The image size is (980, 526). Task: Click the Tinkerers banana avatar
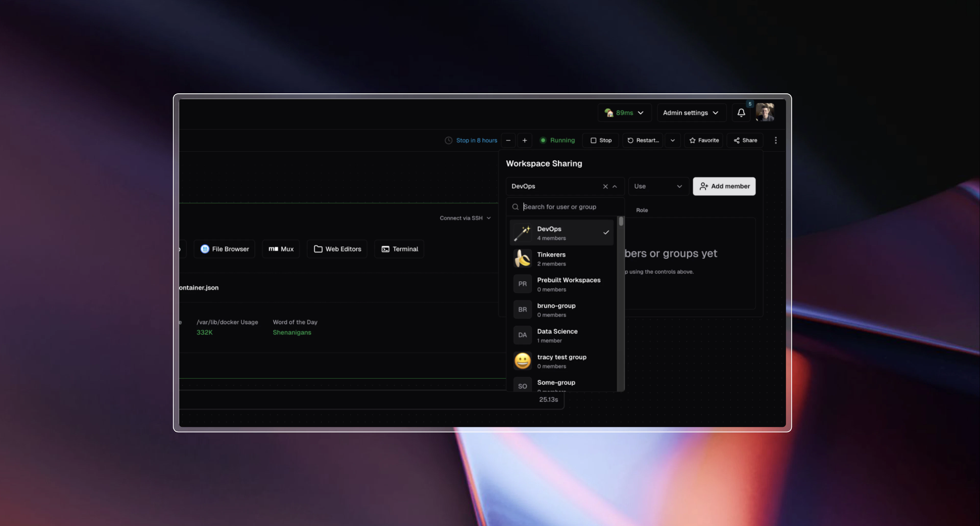[x=522, y=258]
